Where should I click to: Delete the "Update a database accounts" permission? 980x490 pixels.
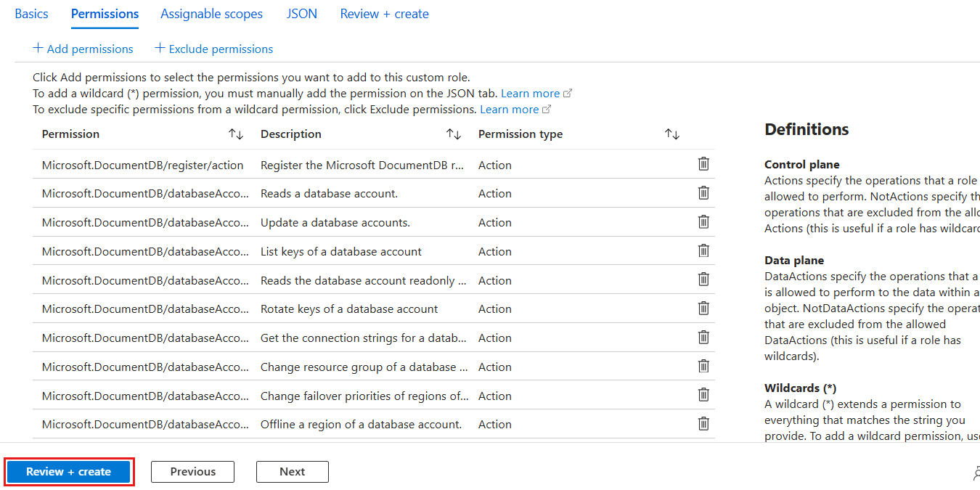[x=703, y=221]
